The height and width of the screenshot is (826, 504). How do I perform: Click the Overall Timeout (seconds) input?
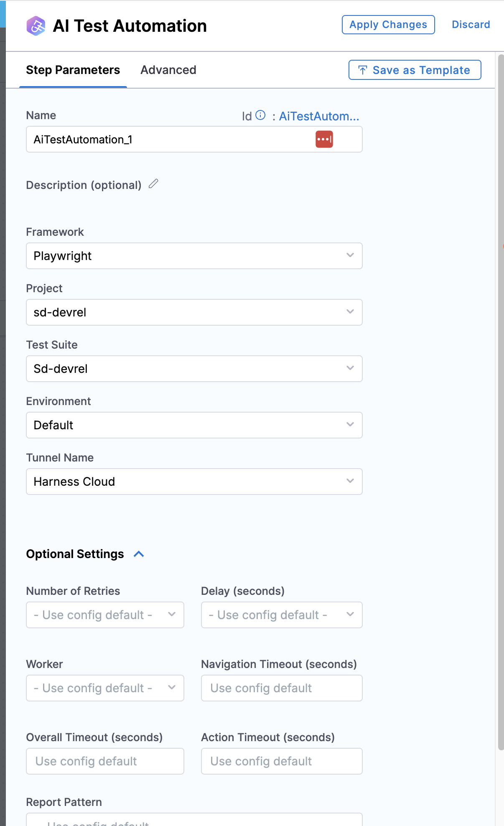(x=105, y=761)
